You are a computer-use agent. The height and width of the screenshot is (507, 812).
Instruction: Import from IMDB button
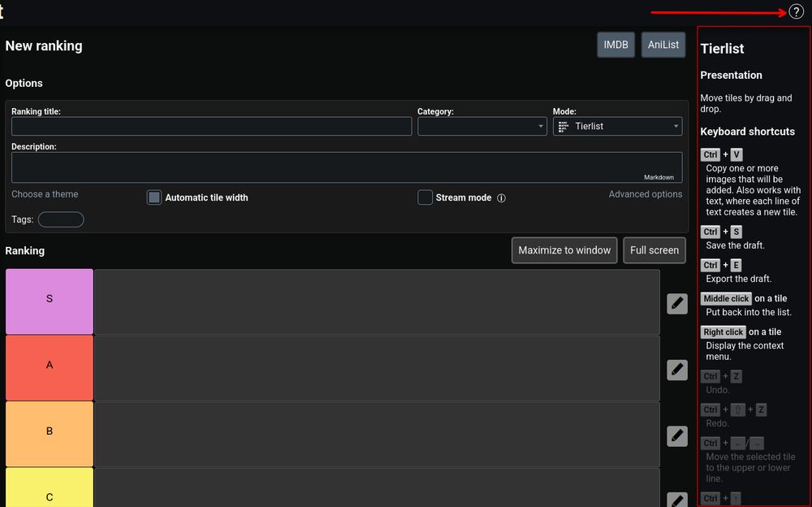(615, 45)
